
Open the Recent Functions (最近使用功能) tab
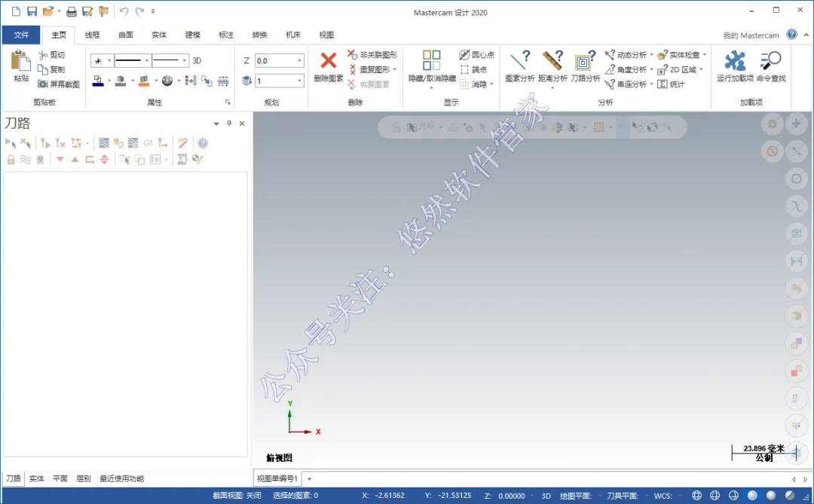coord(122,478)
